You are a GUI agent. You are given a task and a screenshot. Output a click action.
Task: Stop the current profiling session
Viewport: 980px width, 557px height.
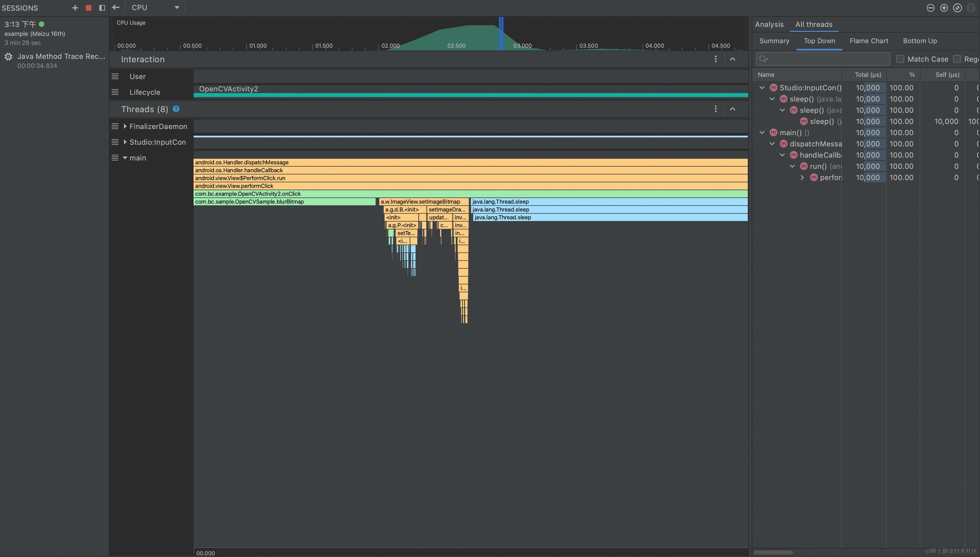pos(88,8)
